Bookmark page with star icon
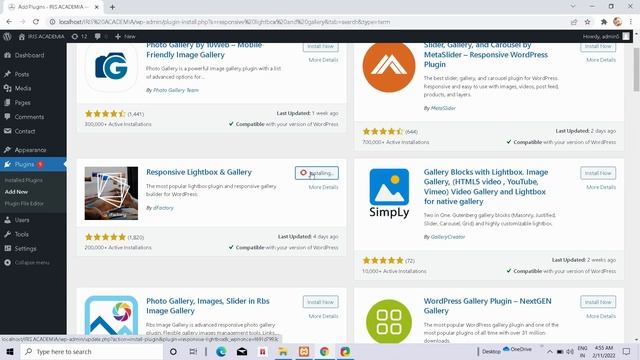The image size is (640, 360). coord(587,22)
